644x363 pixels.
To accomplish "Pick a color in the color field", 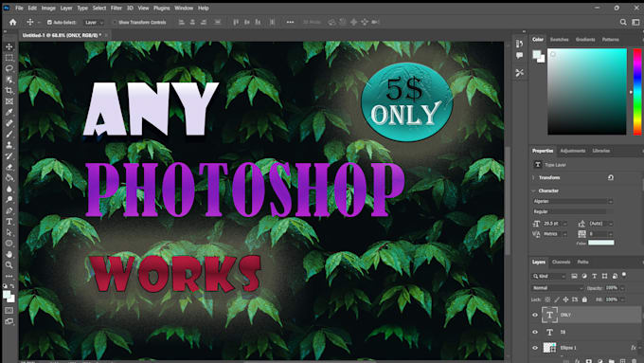I will tap(586, 92).
